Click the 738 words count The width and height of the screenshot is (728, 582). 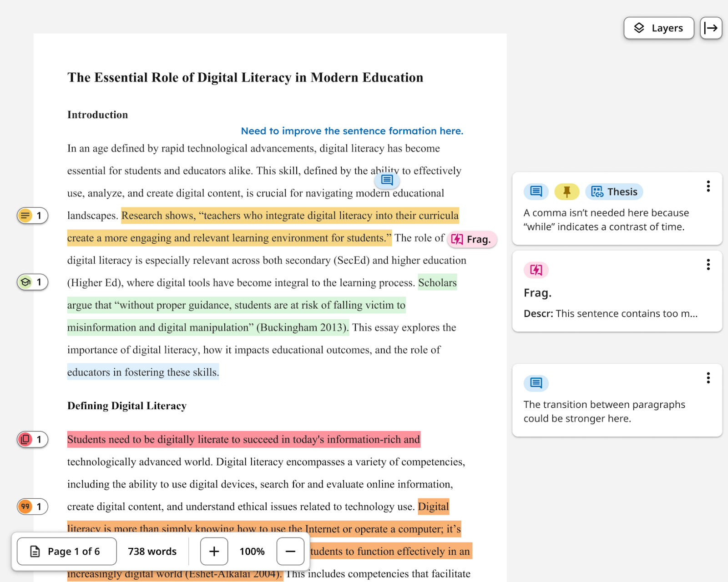point(152,552)
